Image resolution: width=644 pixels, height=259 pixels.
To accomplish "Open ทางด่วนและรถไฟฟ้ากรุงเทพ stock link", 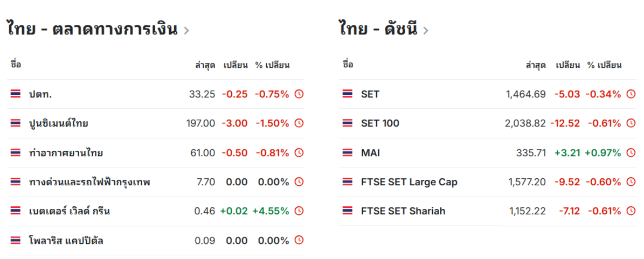I will click(89, 182).
